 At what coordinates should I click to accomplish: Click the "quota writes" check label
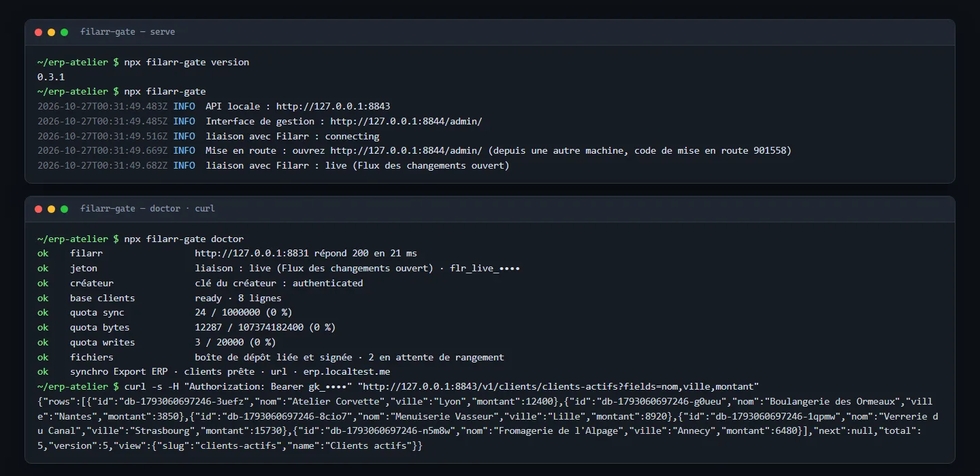pyautogui.click(x=103, y=342)
